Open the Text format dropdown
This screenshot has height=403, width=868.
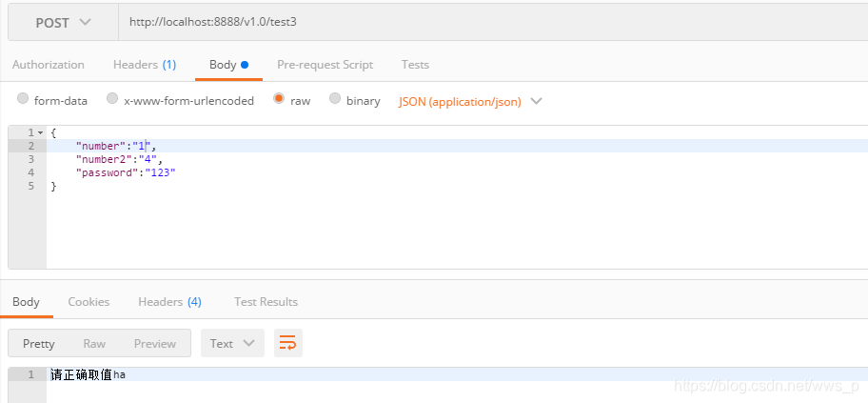(x=232, y=343)
